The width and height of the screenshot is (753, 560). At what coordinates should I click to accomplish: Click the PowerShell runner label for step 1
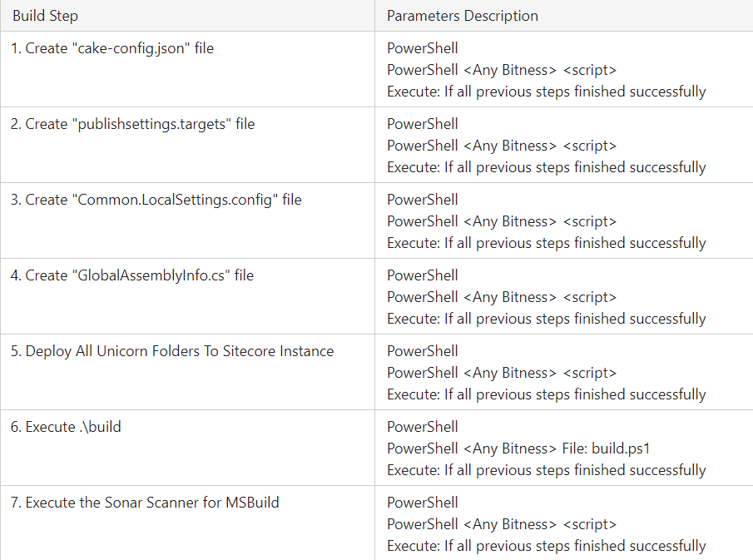click(423, 48)
